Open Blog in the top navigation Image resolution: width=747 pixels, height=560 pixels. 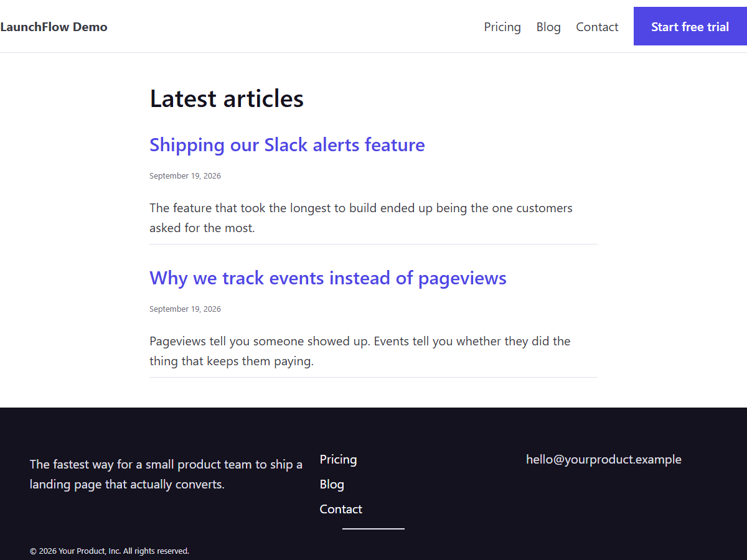[548, 27]
